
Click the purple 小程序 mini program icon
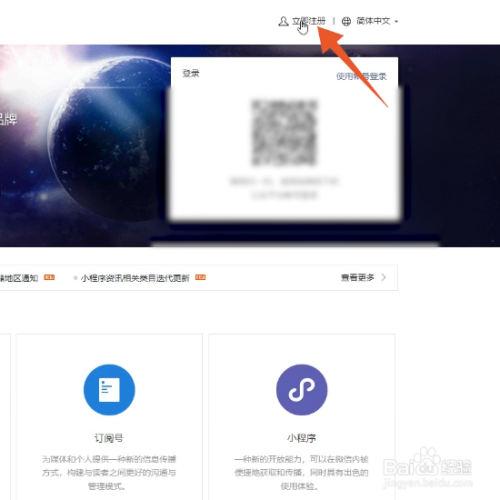[x=302, y=390]
